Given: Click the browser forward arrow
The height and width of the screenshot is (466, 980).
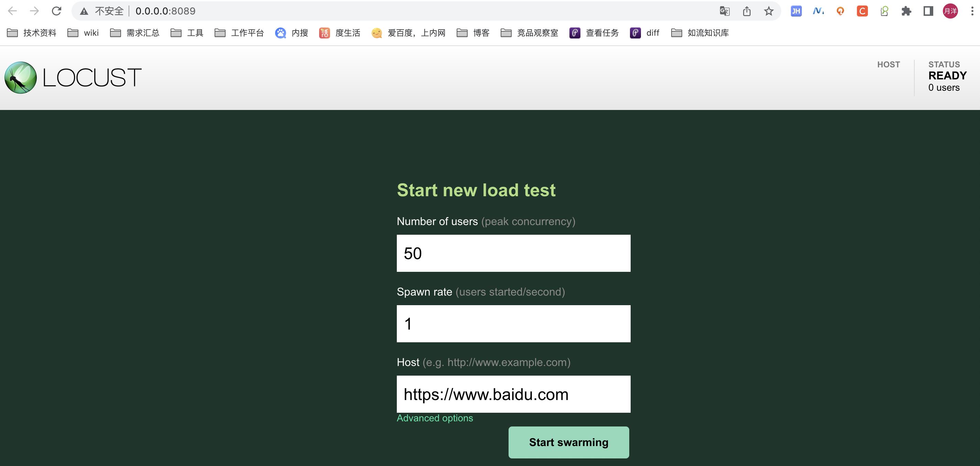Looking at the screenshot, I should click(35, 11).
